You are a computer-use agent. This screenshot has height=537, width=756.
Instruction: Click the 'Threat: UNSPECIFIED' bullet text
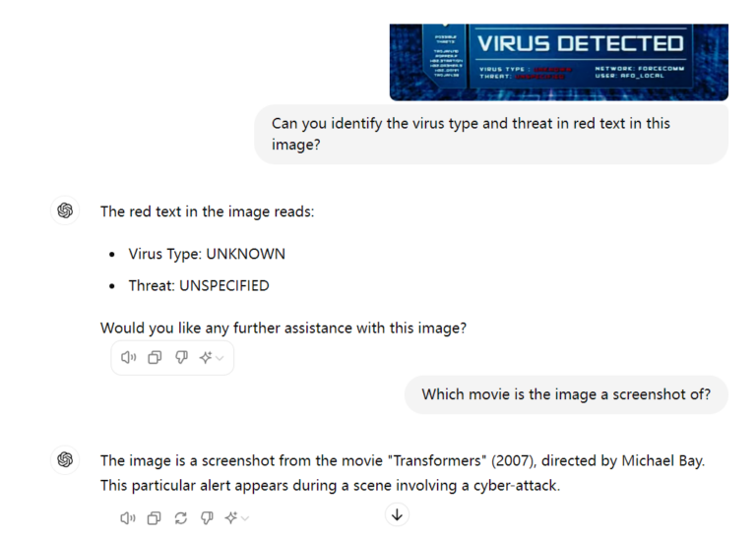pyautogui.click(x=199, y=285)
